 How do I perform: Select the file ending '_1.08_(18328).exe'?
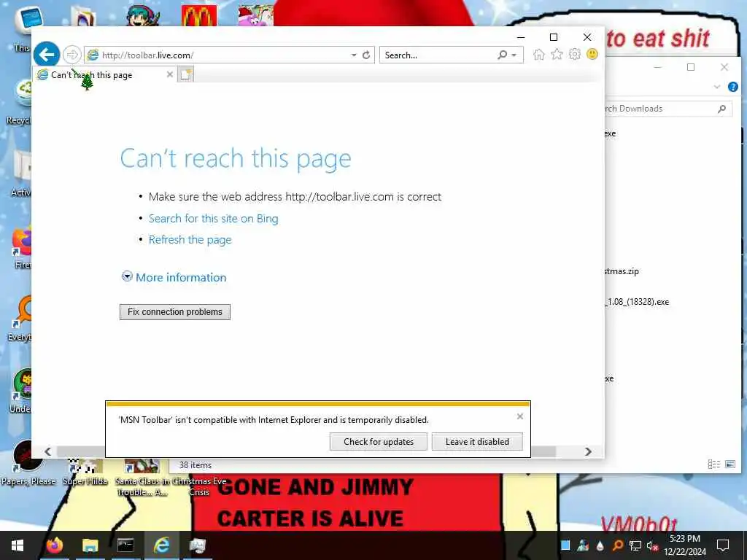pos(637,302)
